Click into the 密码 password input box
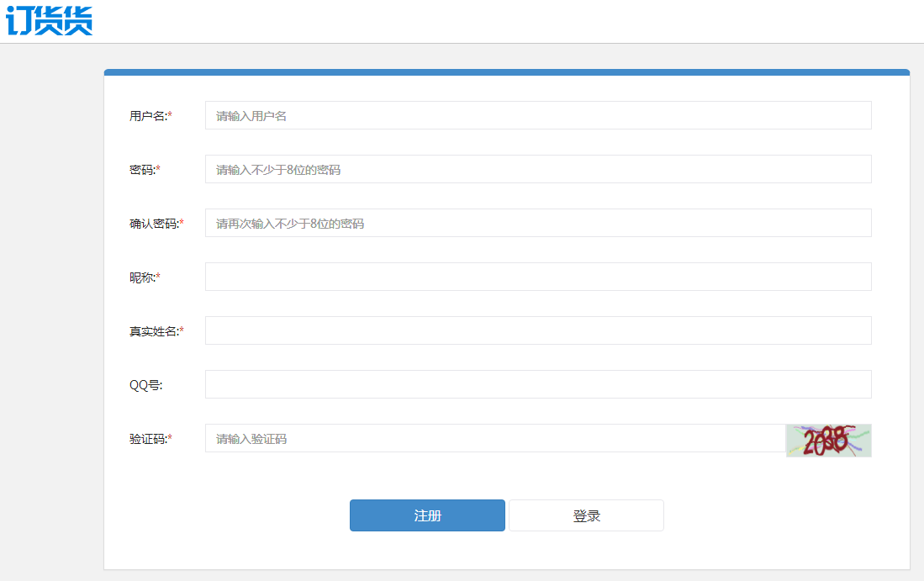The height and width of the screenshot is (581, 924). click(538, 169)
